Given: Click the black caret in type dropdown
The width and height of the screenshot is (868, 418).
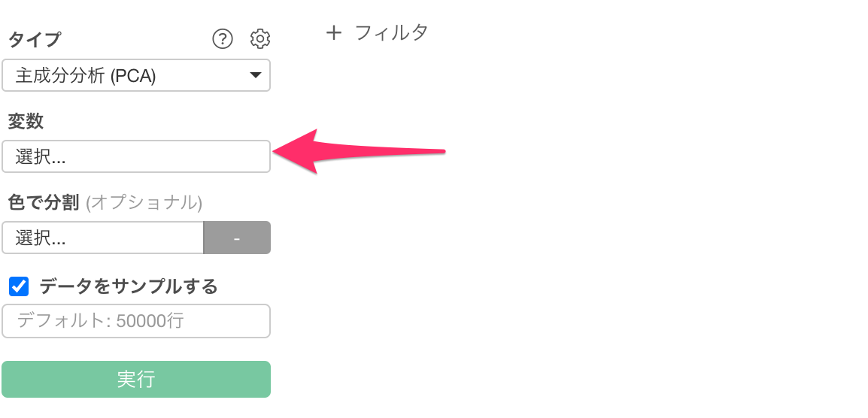Looking at the screenshot, I should [x=255, y=75].
